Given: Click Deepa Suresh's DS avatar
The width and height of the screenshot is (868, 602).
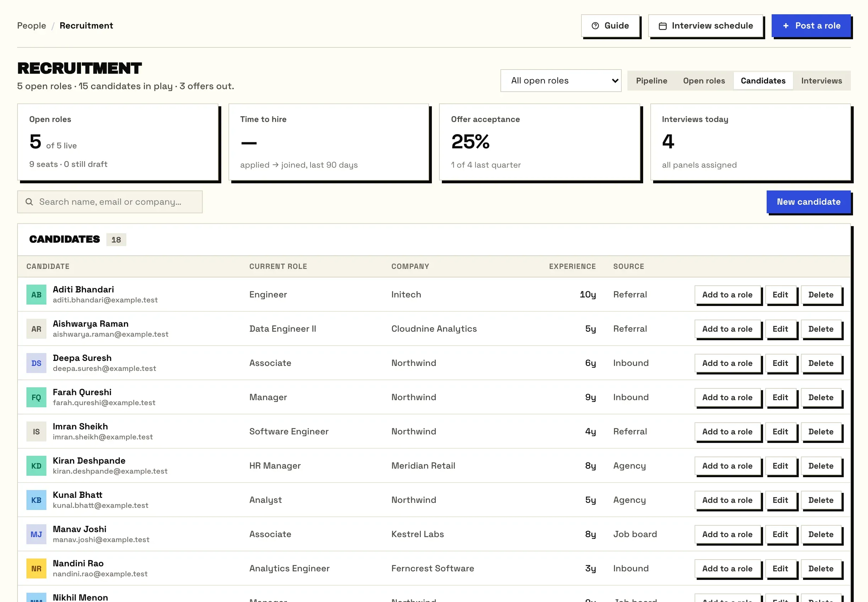Looking at the screenshot, I should click(x=36, y=363).
